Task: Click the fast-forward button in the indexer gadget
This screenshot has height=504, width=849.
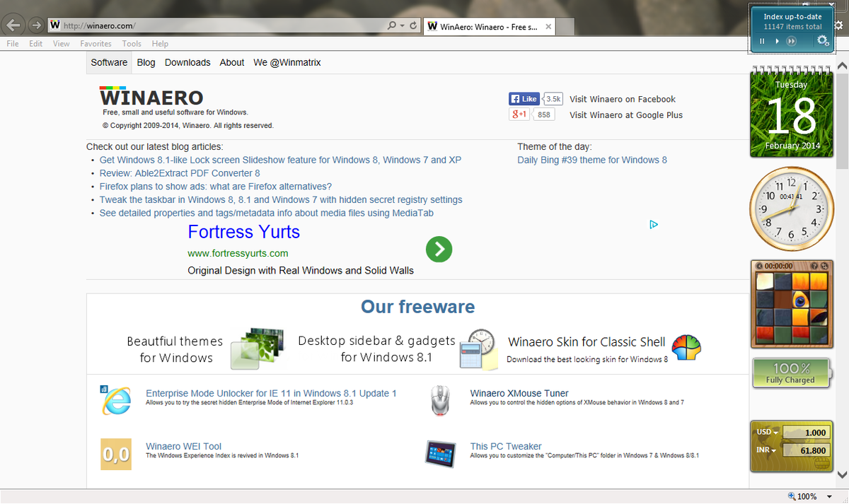Action: coord(792,41)
